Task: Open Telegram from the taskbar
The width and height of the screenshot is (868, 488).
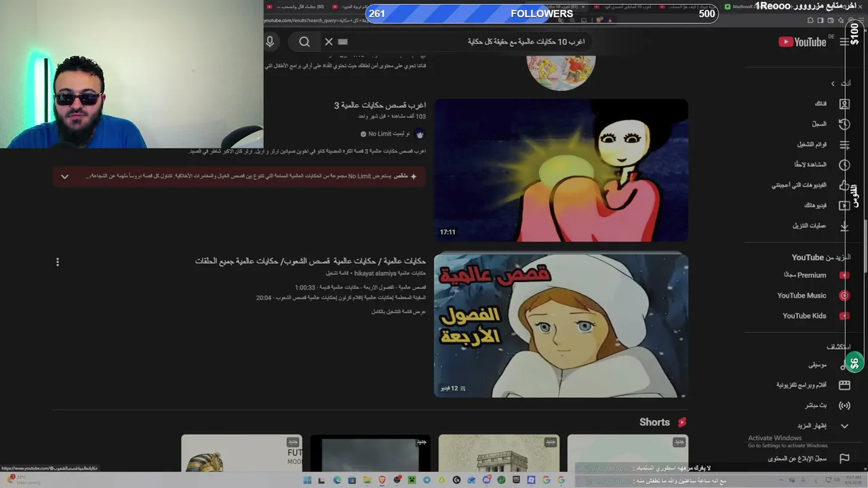Action: [427, 480]
